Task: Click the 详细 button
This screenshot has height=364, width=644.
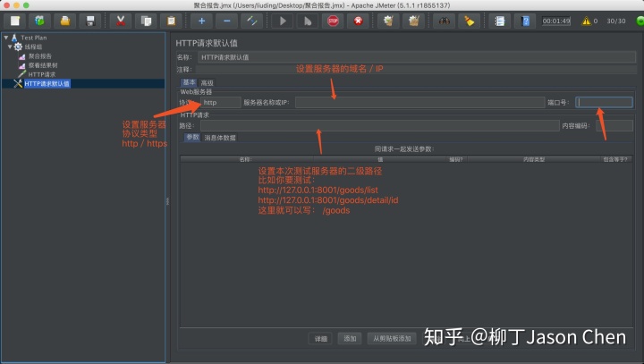Action: click(x=321, y=339)
